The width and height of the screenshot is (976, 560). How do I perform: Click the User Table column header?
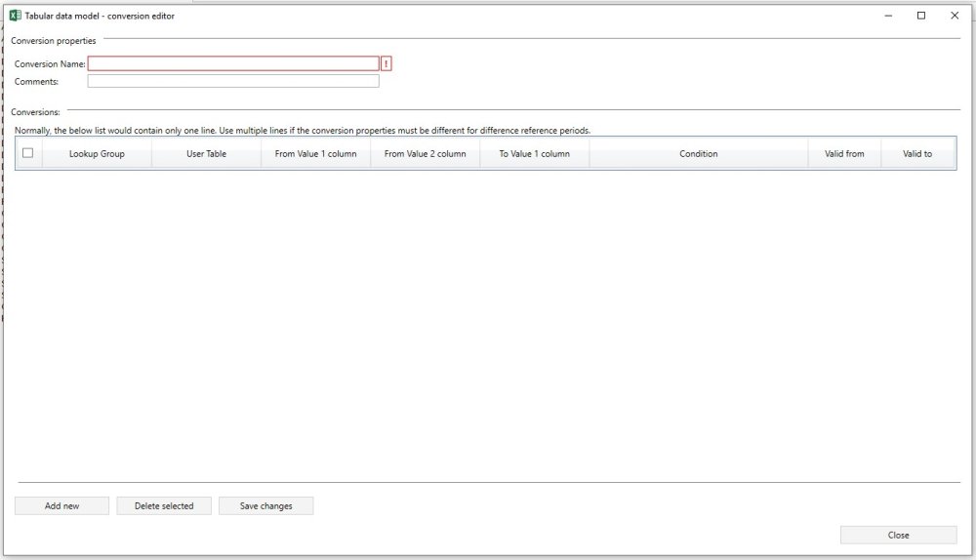[x=206, y=154]
